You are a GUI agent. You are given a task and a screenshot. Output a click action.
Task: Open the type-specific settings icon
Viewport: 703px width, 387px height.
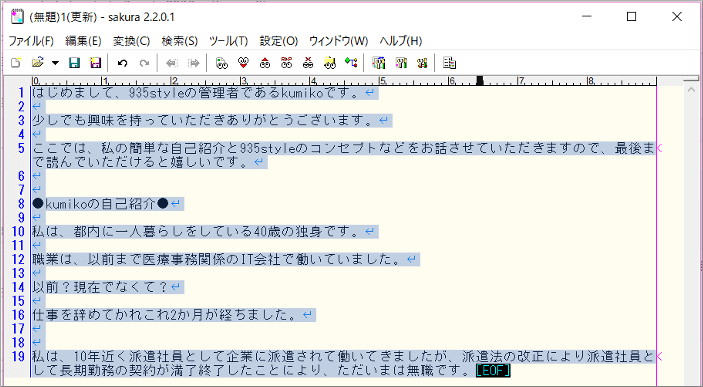click(x=401, y=63)
